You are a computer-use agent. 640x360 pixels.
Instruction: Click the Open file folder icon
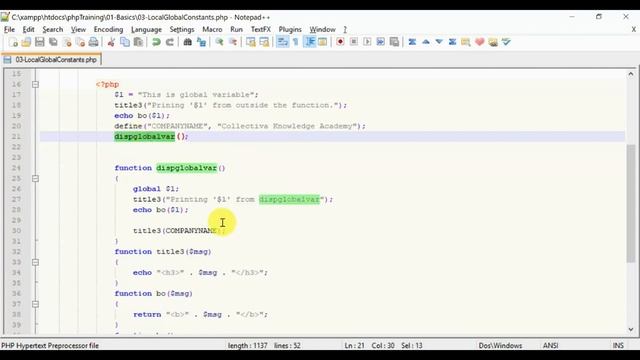[x=26, y=42]
